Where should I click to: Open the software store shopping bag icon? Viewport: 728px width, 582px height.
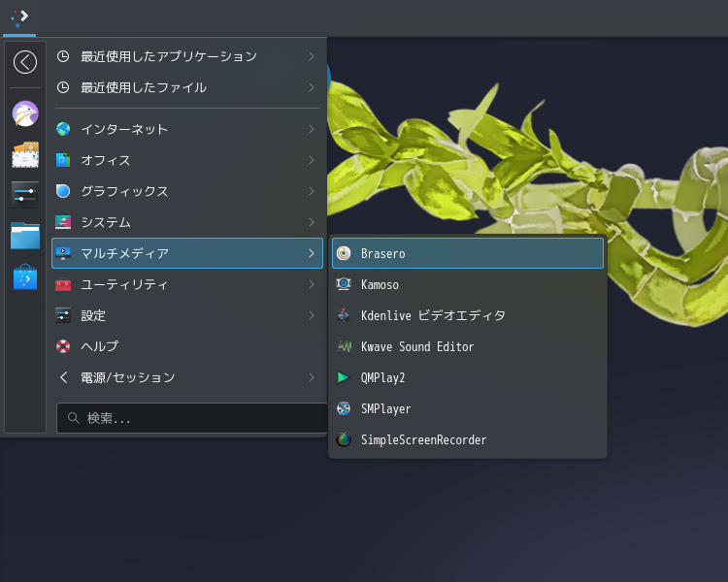coord(25,277)
